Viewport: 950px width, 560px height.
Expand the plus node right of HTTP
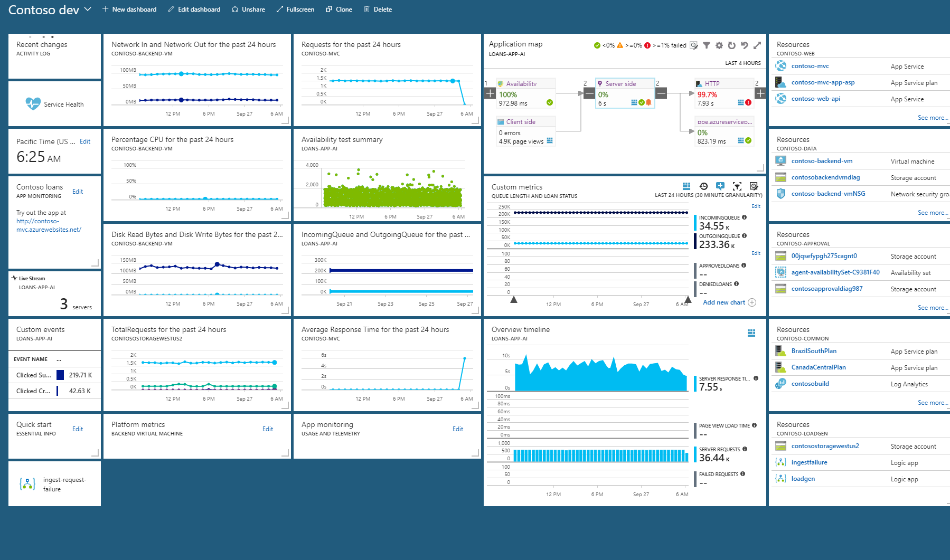[x=760, y=93]
